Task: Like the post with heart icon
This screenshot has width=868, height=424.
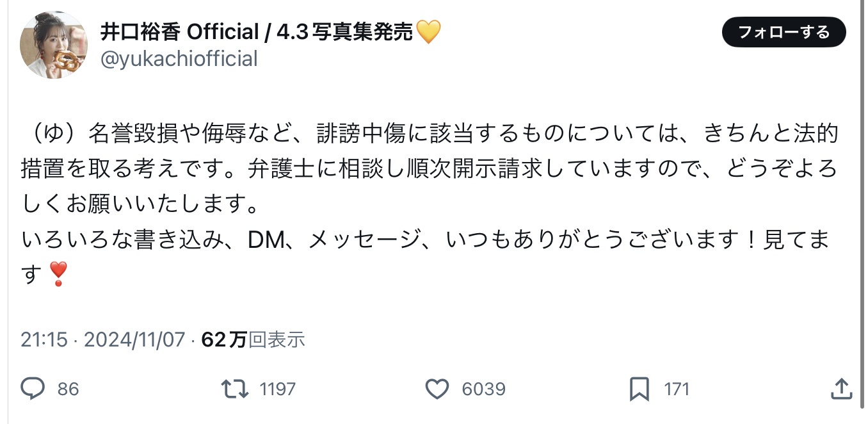Action: [437, 388]
